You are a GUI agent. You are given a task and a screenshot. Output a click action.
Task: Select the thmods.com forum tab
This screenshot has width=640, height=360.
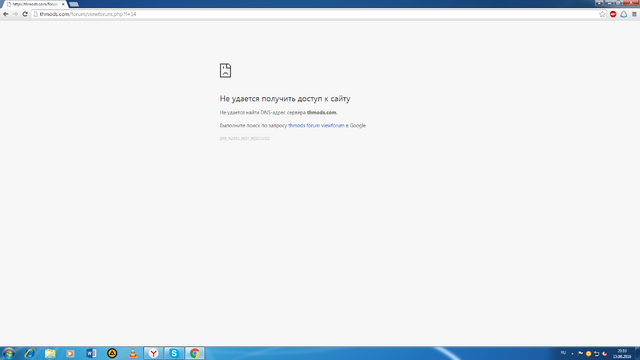coord(35,4)
